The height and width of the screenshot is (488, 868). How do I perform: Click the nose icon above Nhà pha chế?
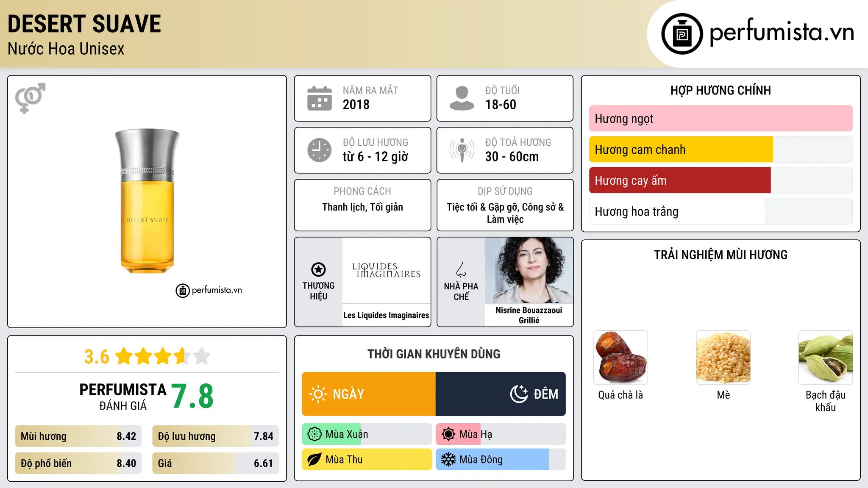pos(461,269)
